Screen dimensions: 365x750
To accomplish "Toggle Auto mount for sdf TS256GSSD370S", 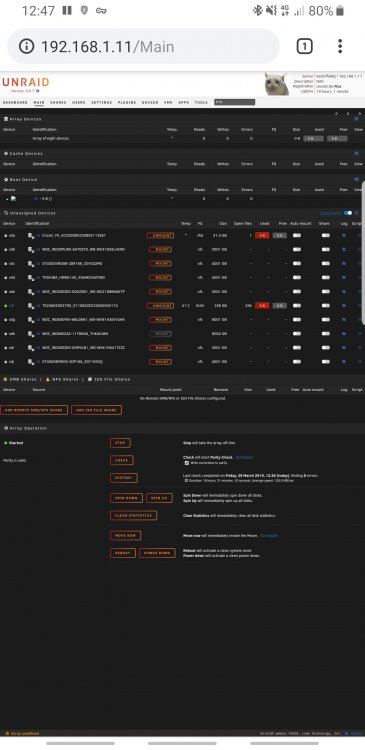I will [x=297, y=306].
